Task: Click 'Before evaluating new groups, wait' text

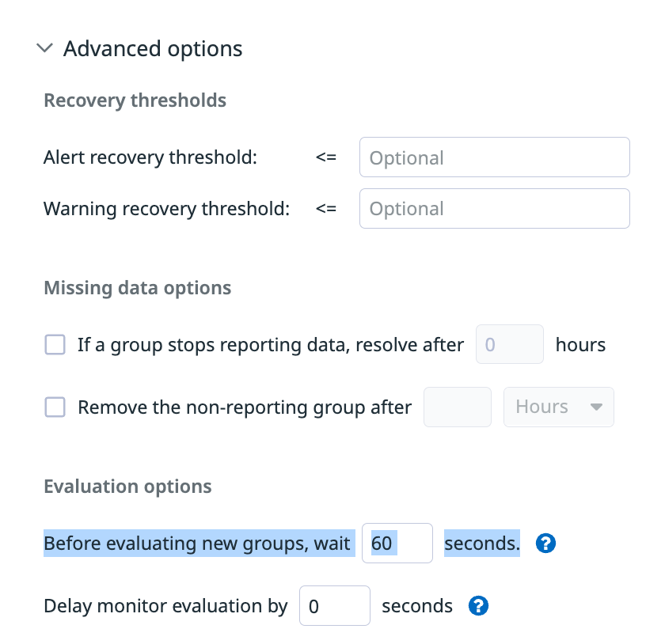Action: (197, 544)
